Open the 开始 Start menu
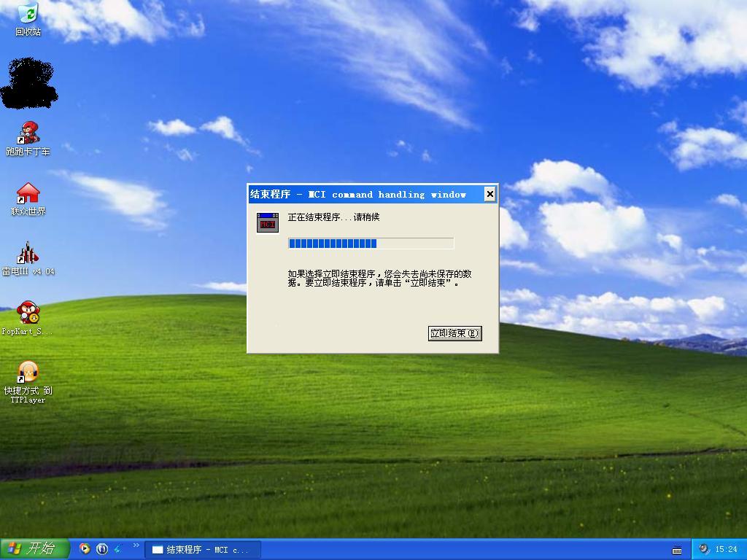The height and width of the screenshot is (560, 747). tap(34, 549)
